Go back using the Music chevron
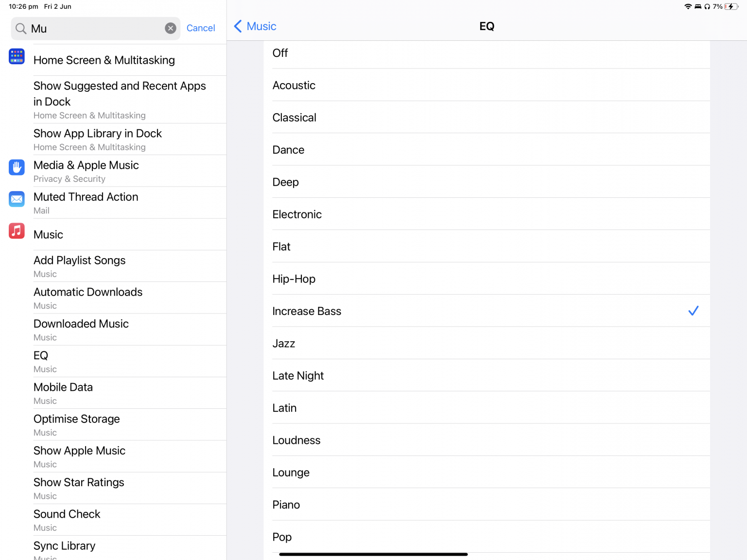The height and width of the screenshot is (560, 747). (x=255, y=26)
